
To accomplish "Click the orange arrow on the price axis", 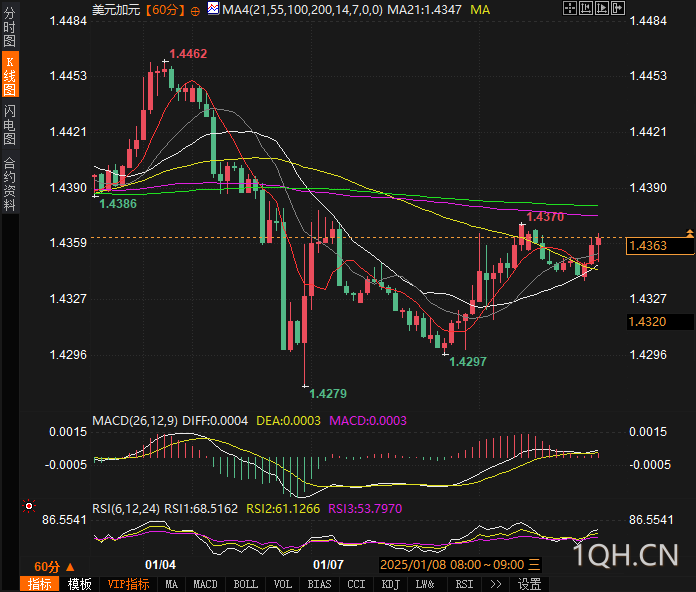I will [689, 233].
